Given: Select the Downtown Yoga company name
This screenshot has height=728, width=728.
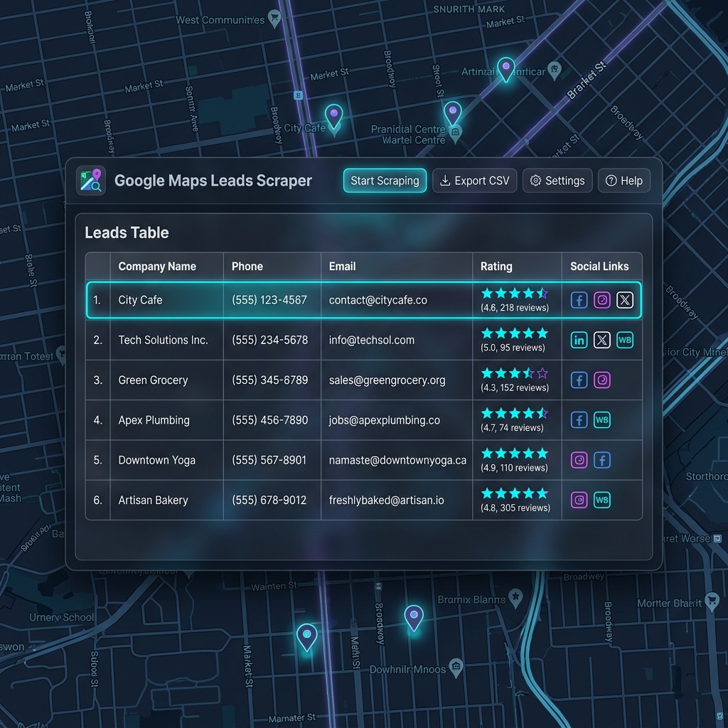Looking at the screenshot, I should [x=156, y=460].
